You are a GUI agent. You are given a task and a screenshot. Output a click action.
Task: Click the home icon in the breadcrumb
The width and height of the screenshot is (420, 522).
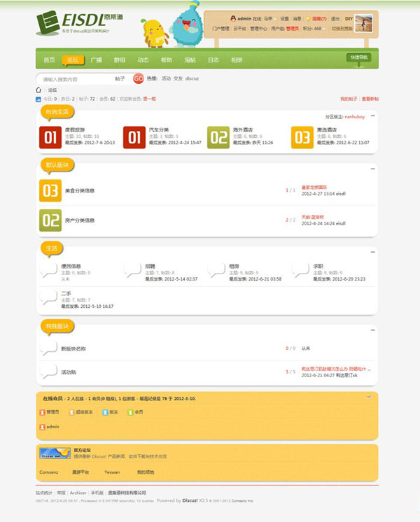tap(38, 90)
